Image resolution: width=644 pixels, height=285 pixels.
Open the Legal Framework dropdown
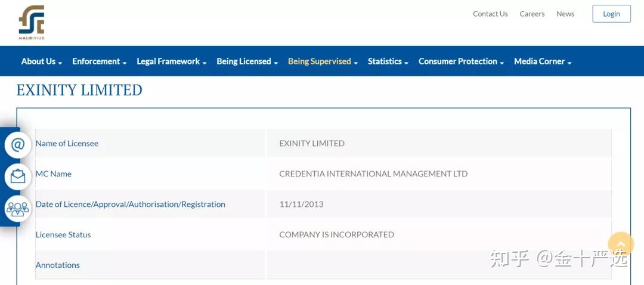[x=172, y=61]
